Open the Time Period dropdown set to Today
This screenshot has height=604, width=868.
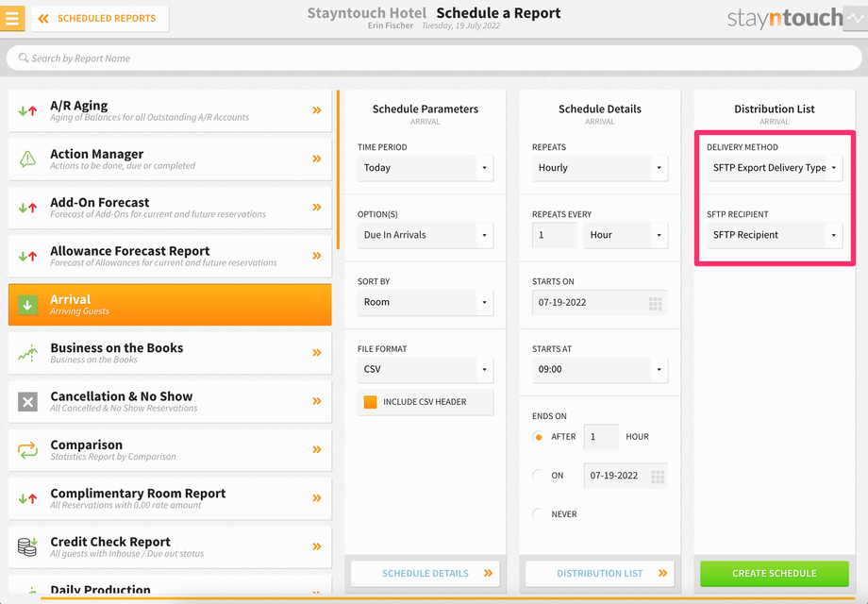click(426, 168)
